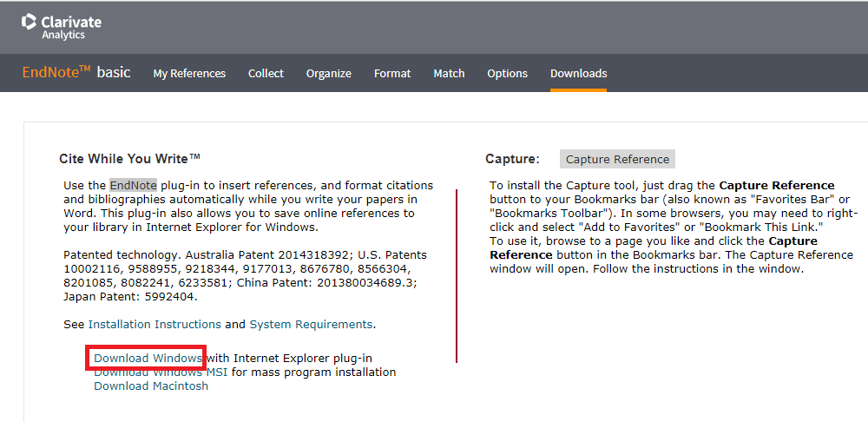Screen dimensions: 868x422
Task: Click the highlighted EndNote word in the description
Action: point(133,185)
